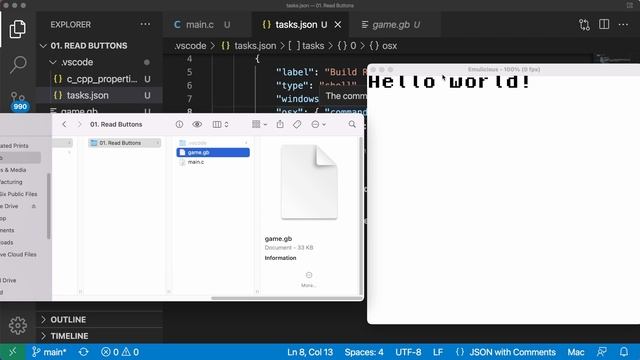Screen dimensions: 640x360
Task: Click the feedback icon in status bar
Action: coord(602,352)
